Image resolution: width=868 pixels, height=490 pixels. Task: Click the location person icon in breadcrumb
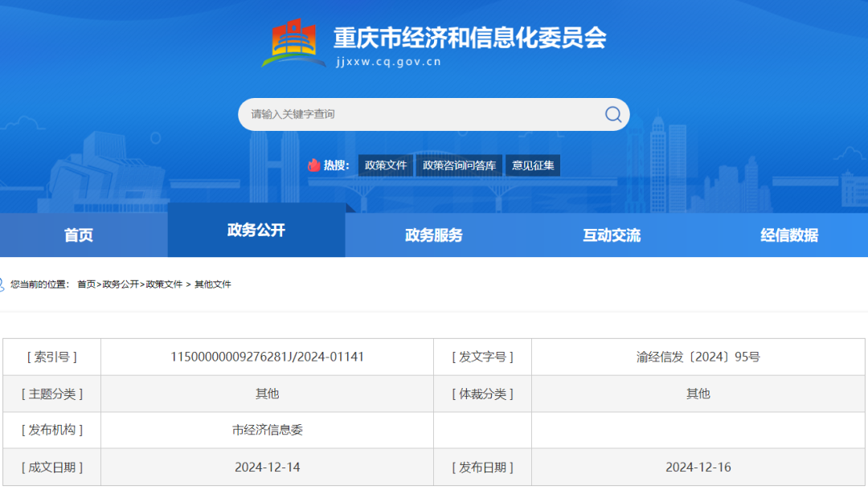click(1, 284)
